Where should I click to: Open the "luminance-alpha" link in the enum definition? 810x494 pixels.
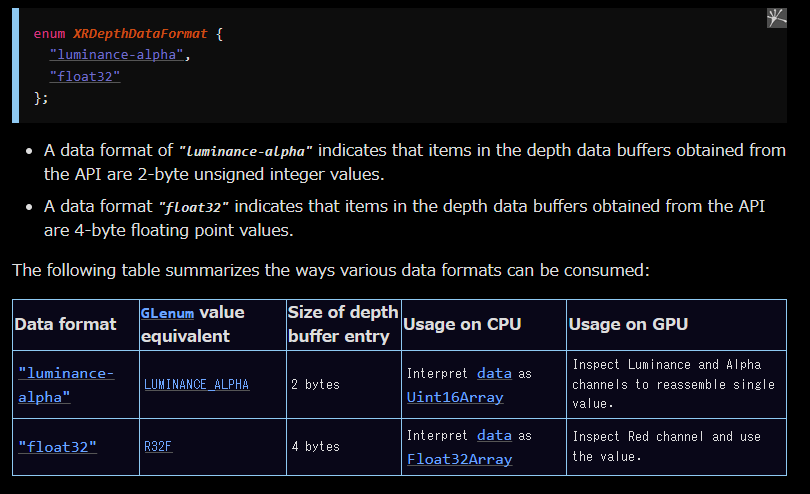click(x=117, y=54)
